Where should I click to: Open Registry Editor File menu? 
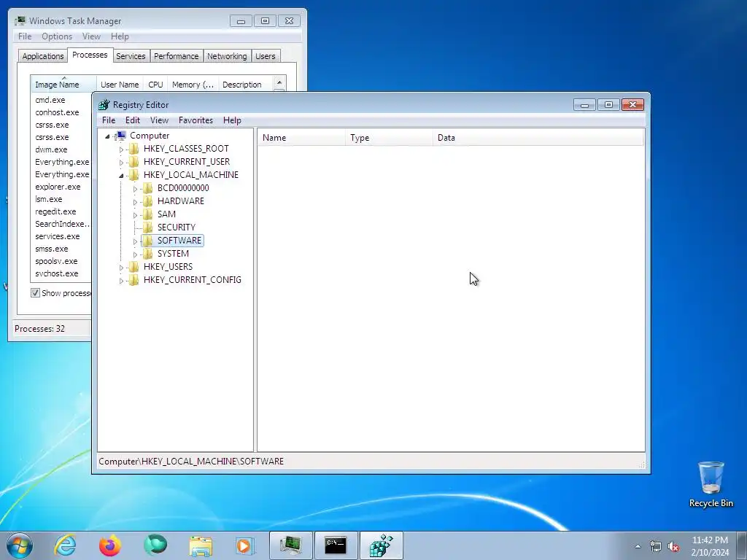109,120
